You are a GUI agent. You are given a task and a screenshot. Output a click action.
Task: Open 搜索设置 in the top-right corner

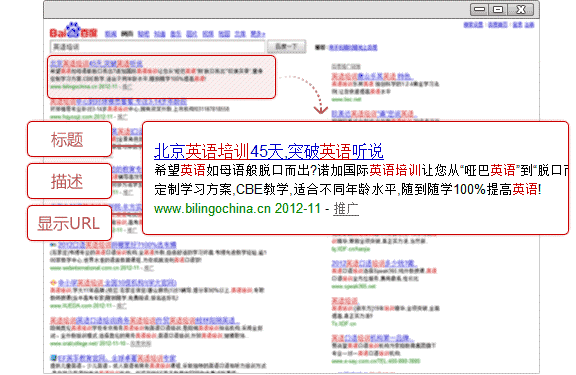473,25
